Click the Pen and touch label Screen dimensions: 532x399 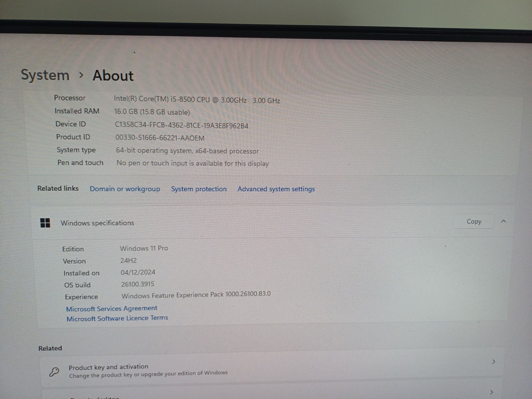pyautogui.click(x=80, y=163)
